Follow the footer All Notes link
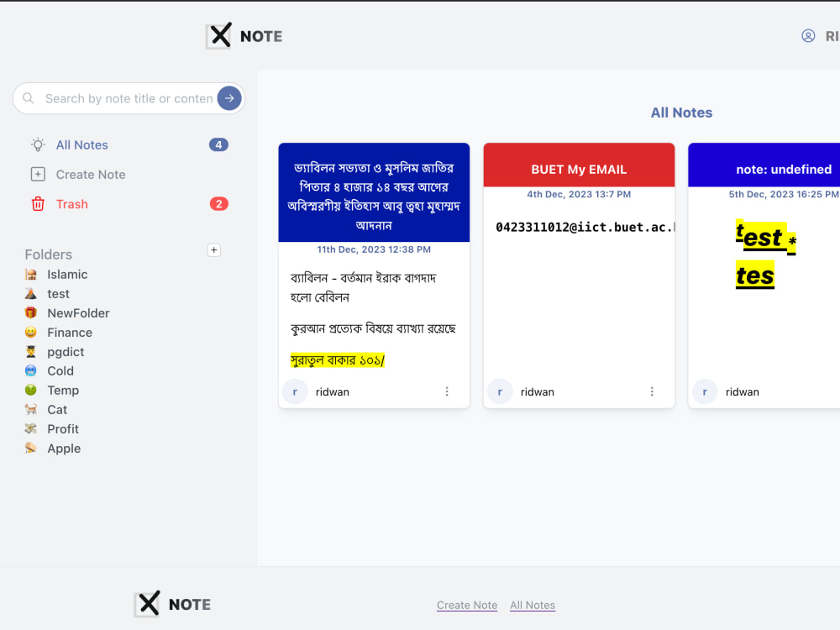Viewport: 840px width, 630px height. [533, 605]
